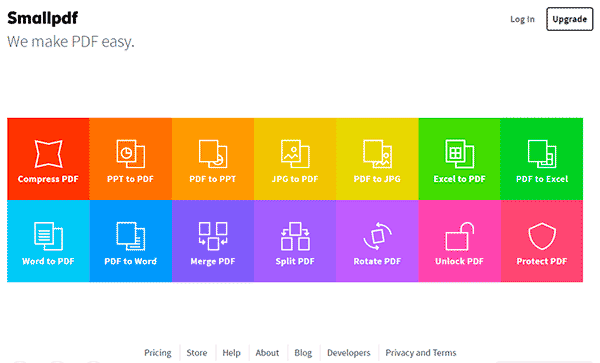This screenshot has width=600, height=363.
Task: Click the Unlock PDF padlock icon
Action: pos(460,236)
